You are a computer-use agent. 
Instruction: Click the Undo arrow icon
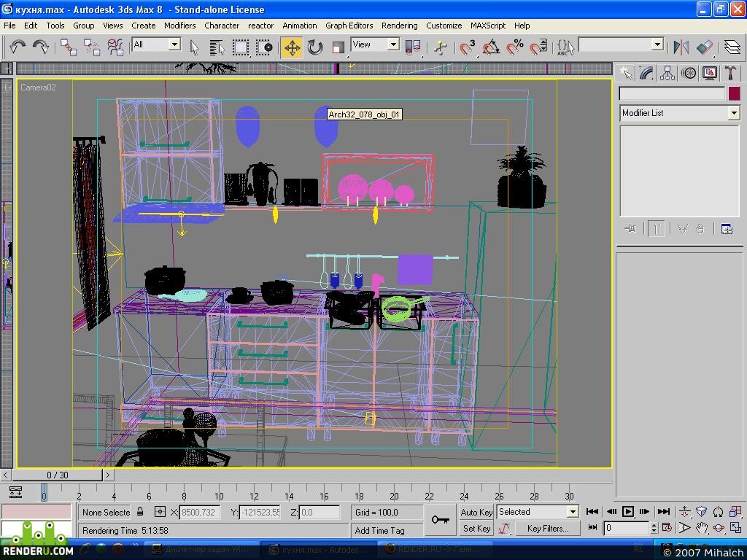point(18,47)
